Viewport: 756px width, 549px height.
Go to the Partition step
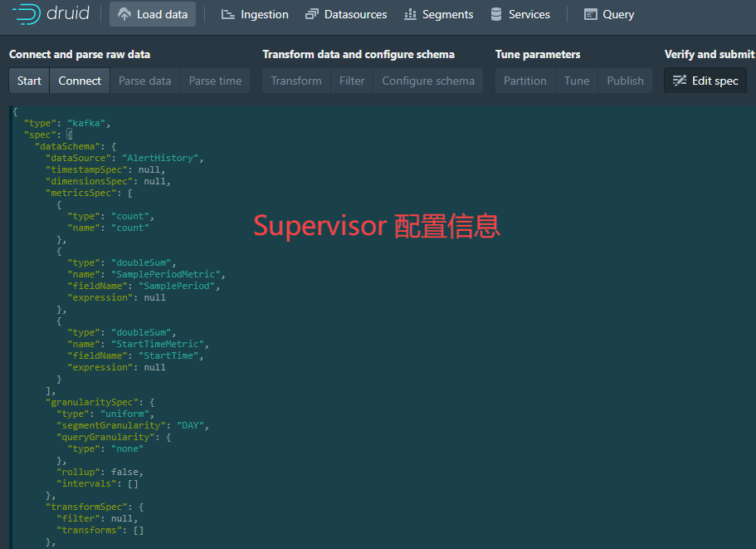point(525,81)
